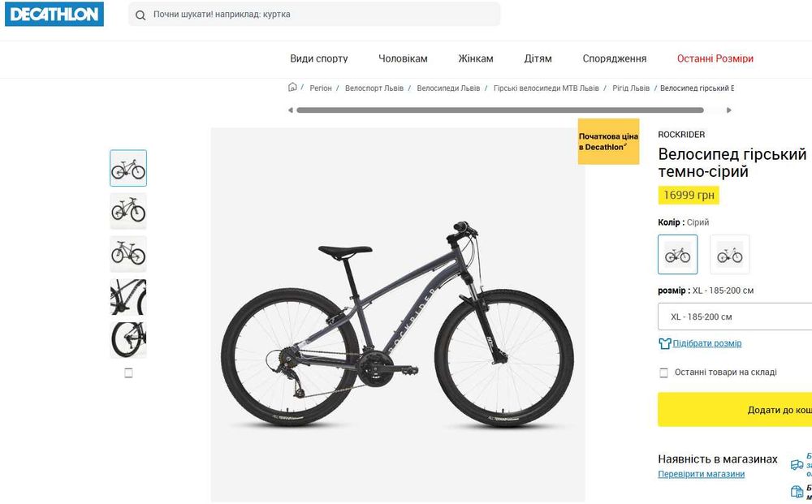Open the Види спорту menu
The height and width of the screenshot is (504, 812).
(x=319, y=58)
